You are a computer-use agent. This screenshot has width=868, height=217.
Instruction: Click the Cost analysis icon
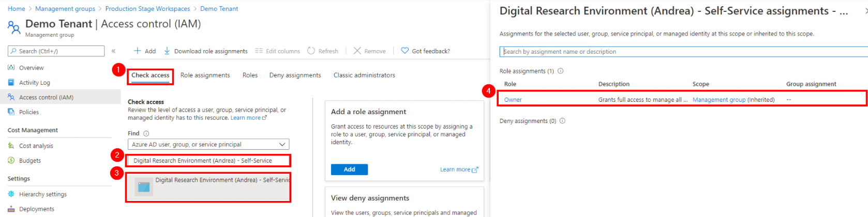pyautogui.click(x=11, y=146)
